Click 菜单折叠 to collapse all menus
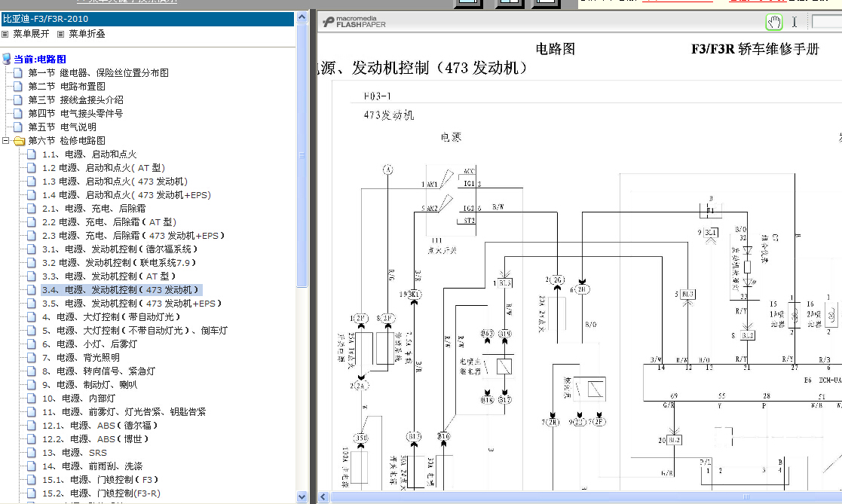 87,34
